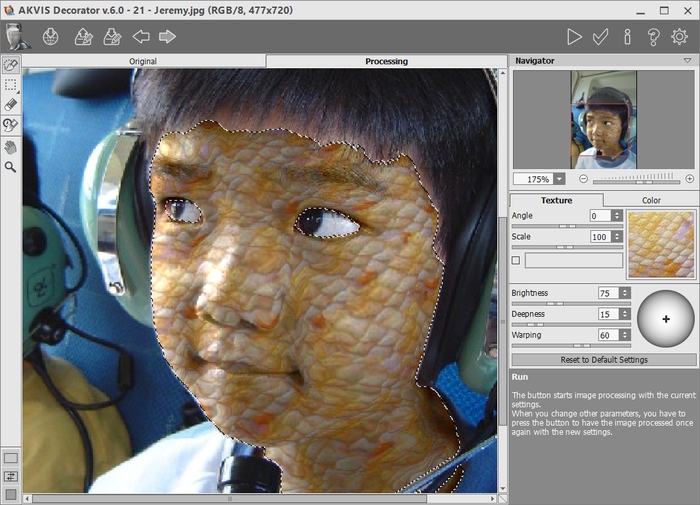Toggle the checkbox beside the texture name field
This screenshot has height=505, width=700.
coord(516,260)
